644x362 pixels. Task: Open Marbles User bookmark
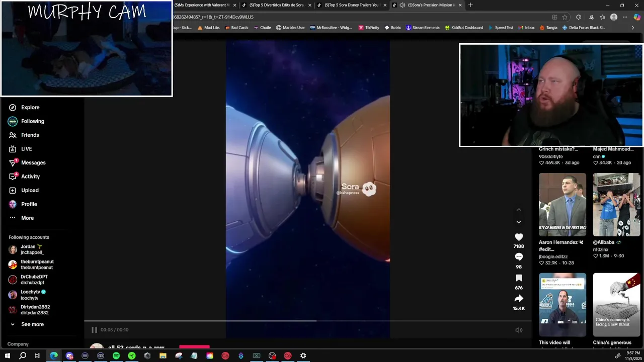pyautogui.click(x=290, y=28)
